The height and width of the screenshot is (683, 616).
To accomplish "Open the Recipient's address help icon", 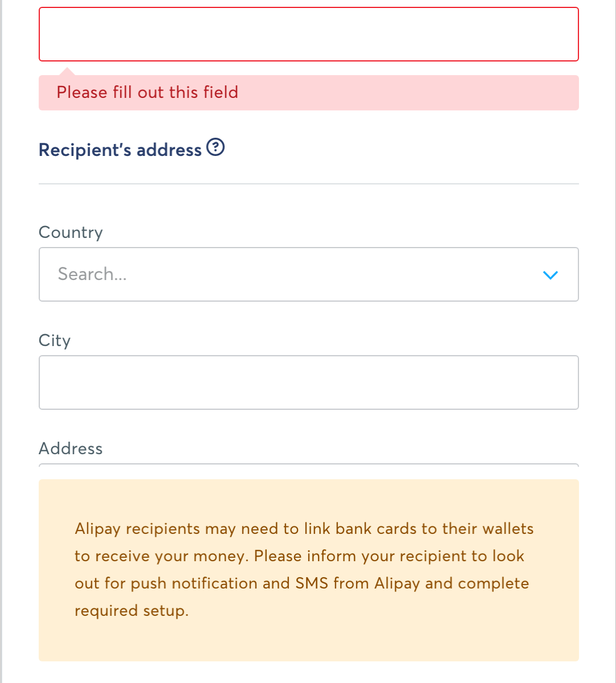I will click(216, 148).
